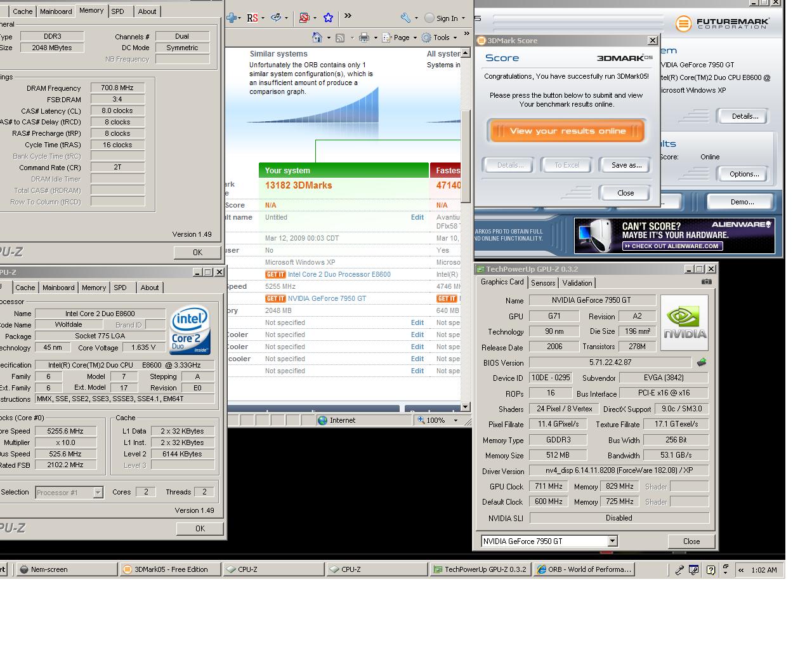Click Intel Core 2 Duo Processor E8600 link
The height and width of the screenshot is (650, 812).
(x=339, y=274)
